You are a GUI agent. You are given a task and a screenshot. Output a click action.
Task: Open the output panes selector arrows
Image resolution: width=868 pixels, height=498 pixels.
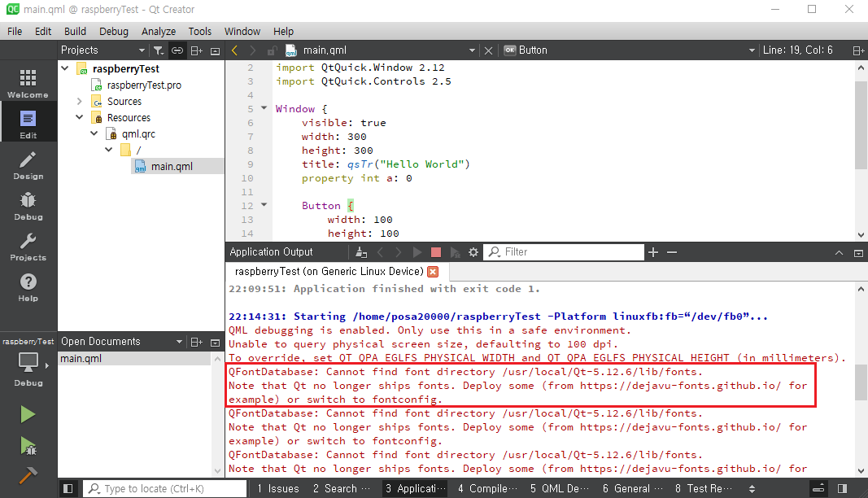click(x=752, y=488)
